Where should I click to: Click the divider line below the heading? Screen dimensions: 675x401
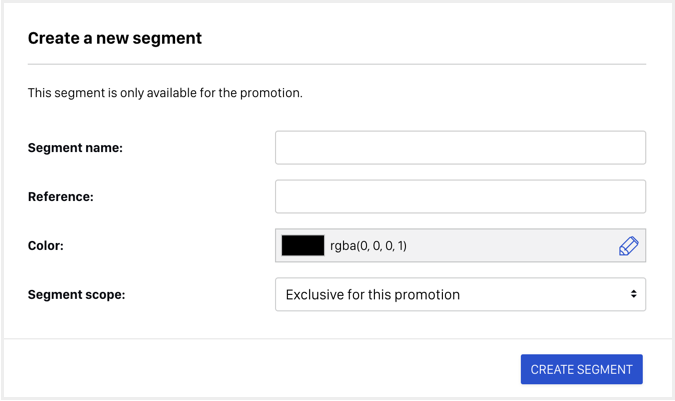coord(337,65)
